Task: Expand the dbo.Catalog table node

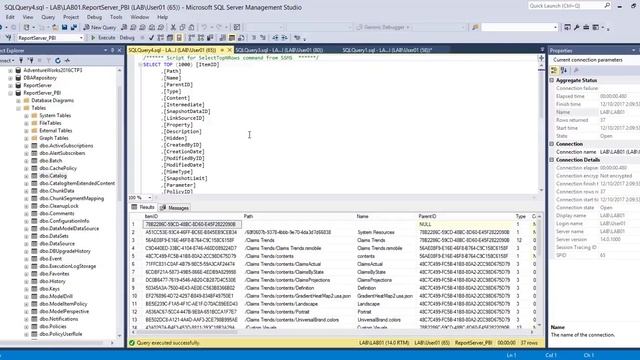Action: [26, 176]
